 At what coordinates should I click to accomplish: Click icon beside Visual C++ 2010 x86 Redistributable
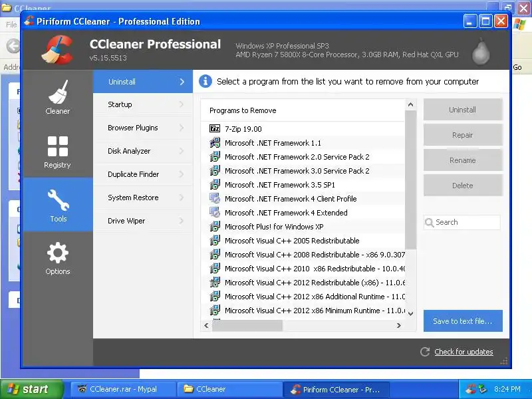coord(215,268)
